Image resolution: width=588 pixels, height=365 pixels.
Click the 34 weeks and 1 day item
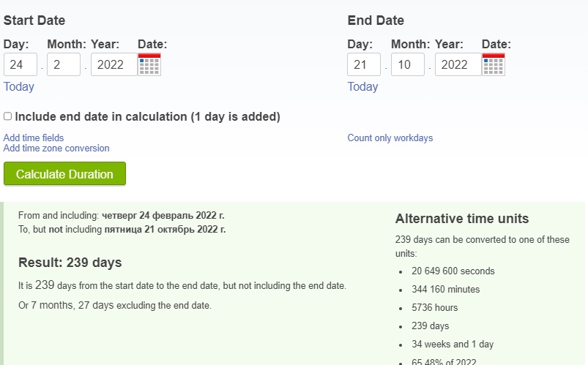(453, 344)
